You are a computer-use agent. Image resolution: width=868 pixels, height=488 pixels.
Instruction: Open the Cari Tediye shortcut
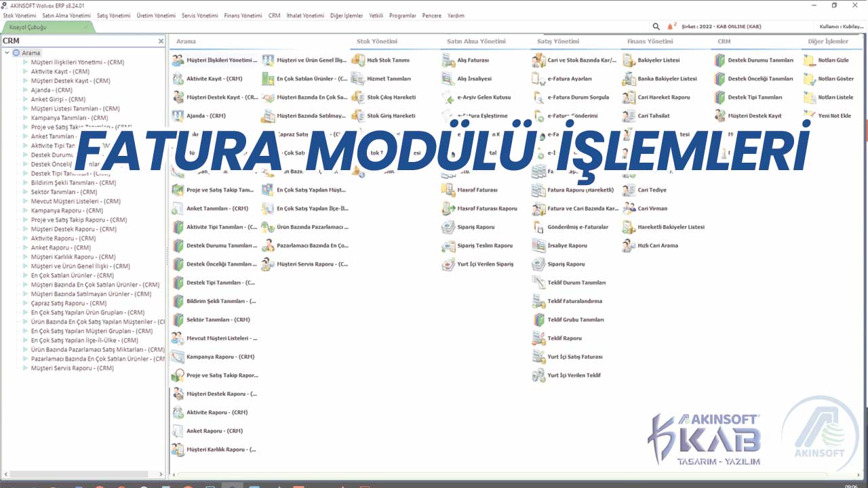(x=645, y=190)
